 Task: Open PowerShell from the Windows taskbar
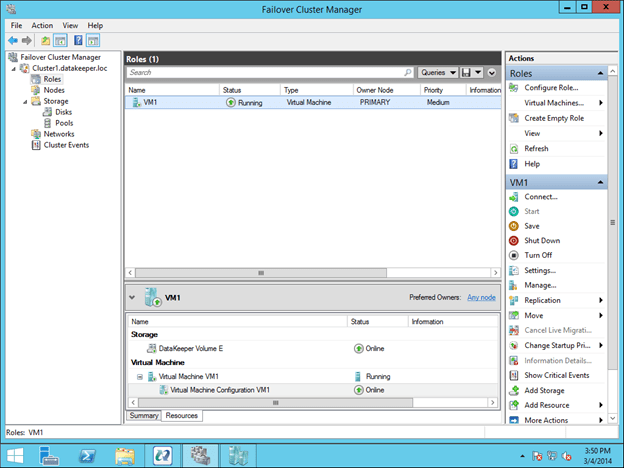(88, 456)
